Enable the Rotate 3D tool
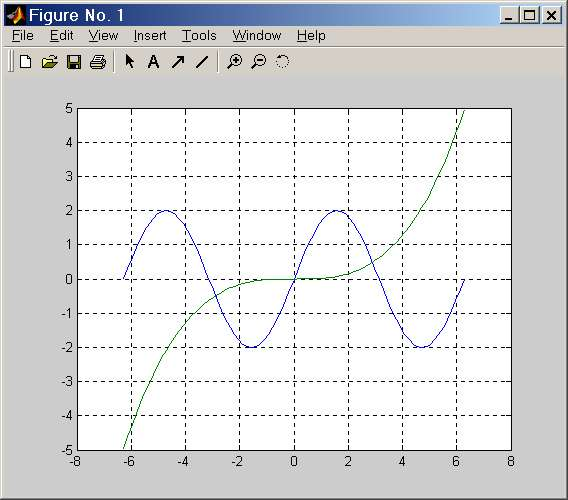 point(282,62)
